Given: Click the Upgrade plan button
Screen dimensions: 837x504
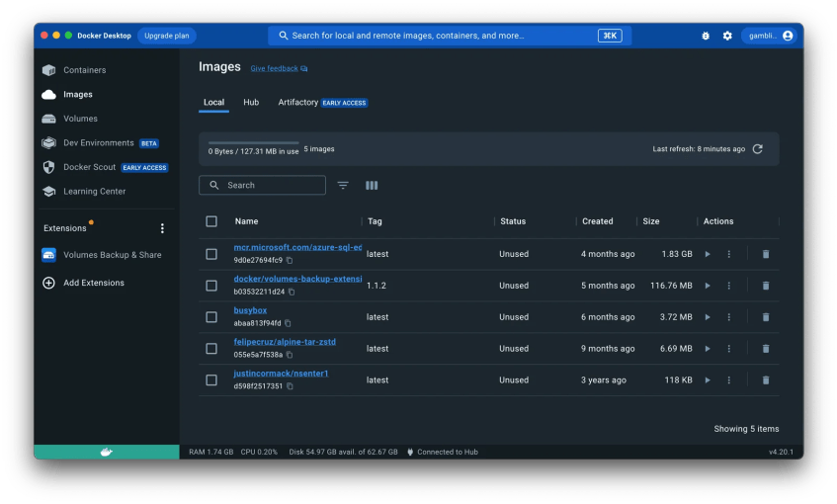Looking at the screenshot, I should [x=167, y=36].
